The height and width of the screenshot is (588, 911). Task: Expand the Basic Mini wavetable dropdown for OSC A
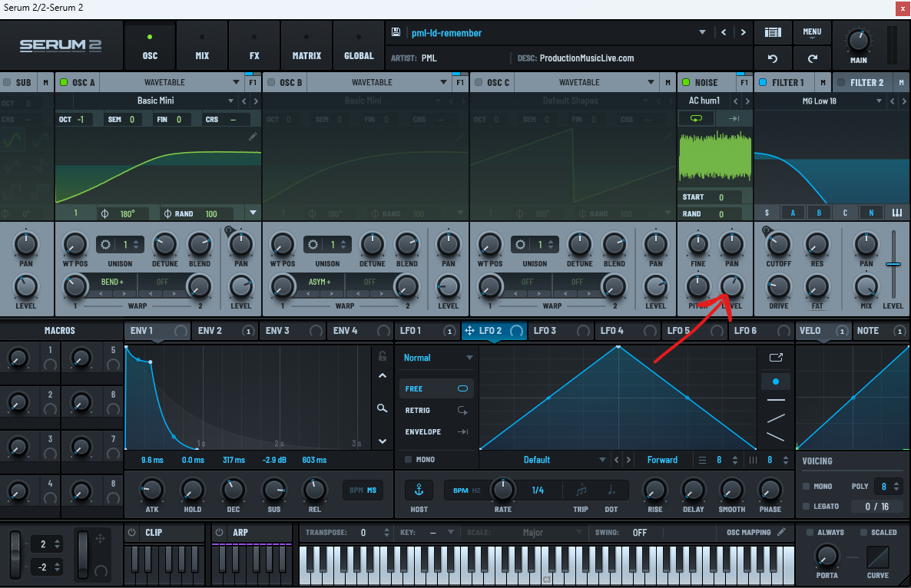click(230, 101)
